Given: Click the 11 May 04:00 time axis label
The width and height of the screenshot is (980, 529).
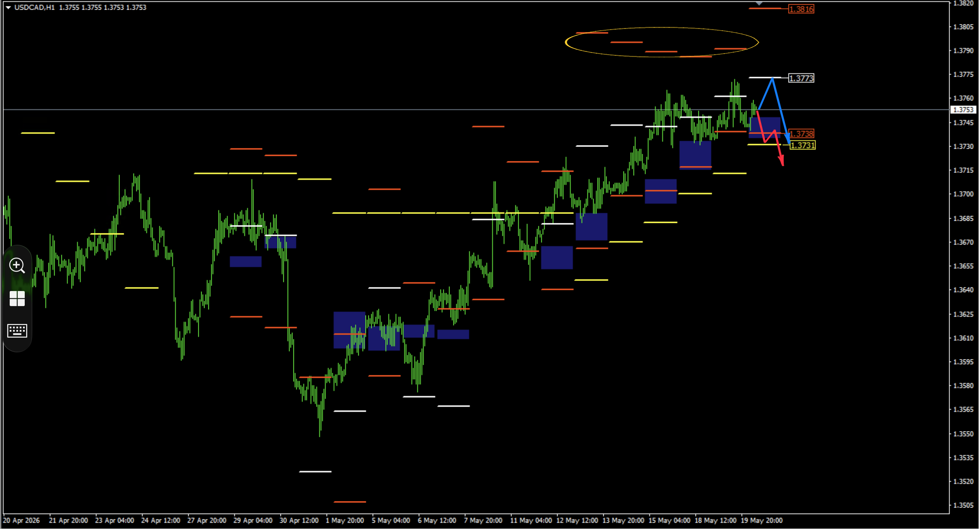Looking at the screenshot, I should click(531, 521).
